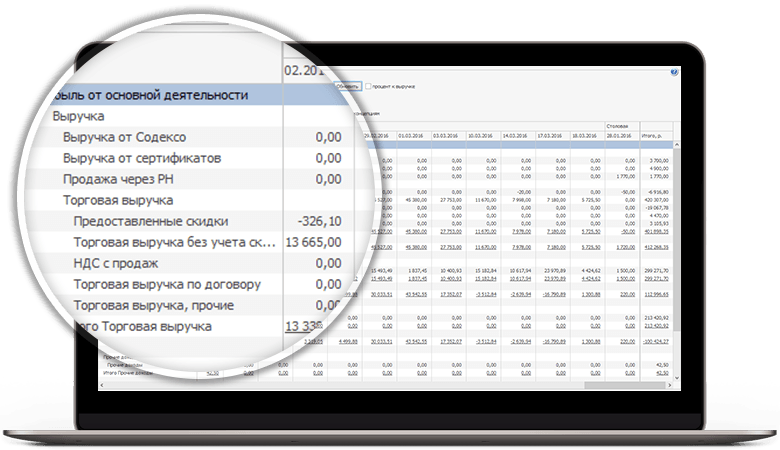
Task: Click the 7 180,00 cell under 17.03.2016
Action: tap(556, 200)
